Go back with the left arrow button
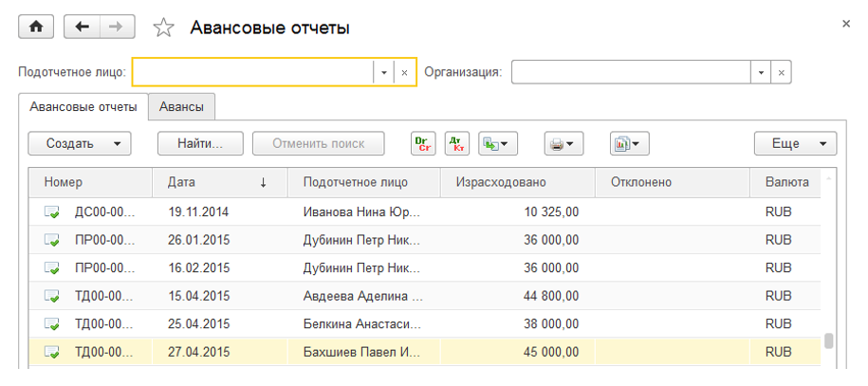Screen dimensions: 868x386 tap(82, 27)
